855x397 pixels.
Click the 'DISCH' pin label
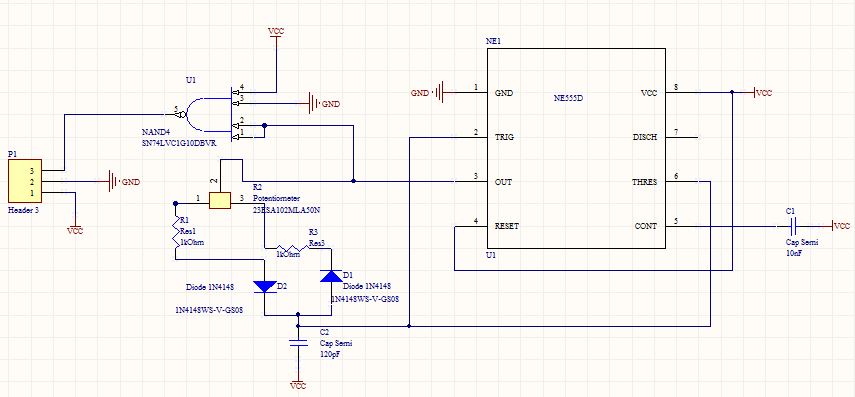[x=645, y=137]
